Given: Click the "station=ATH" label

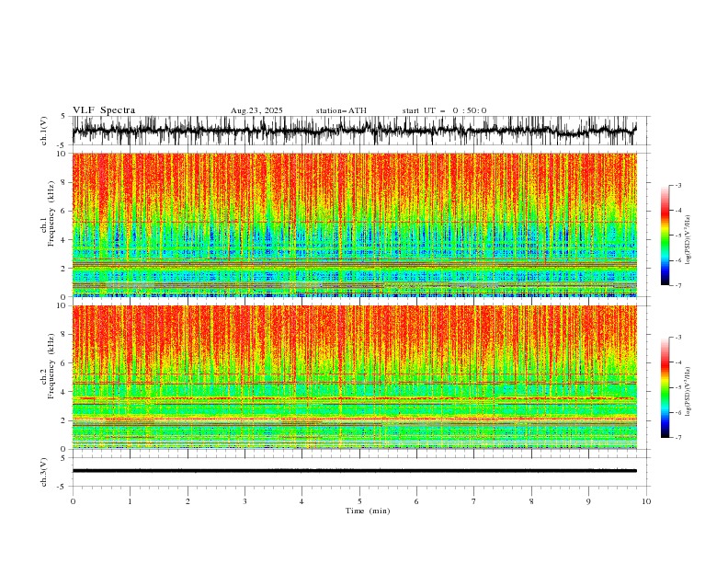Looking at the screenshot, I should point(341,110).
